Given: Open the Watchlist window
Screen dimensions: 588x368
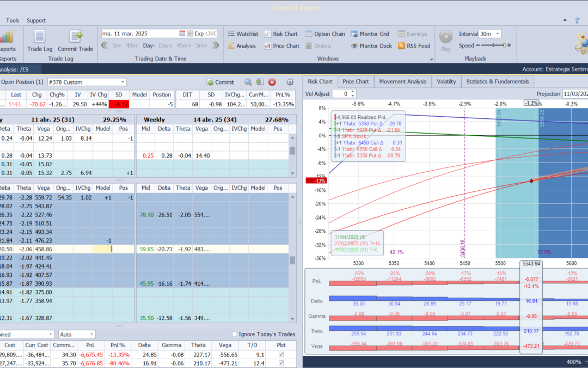Looking at the screenshot, I should 243,34.
